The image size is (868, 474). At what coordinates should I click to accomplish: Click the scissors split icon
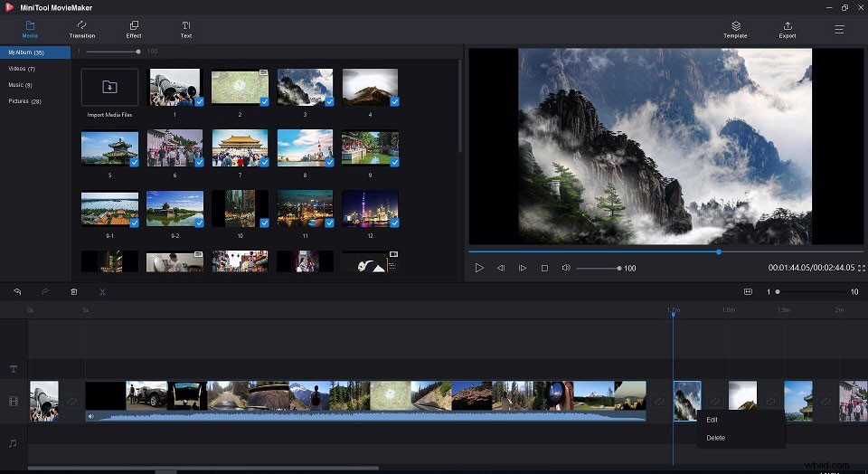(x=102, y=292)
